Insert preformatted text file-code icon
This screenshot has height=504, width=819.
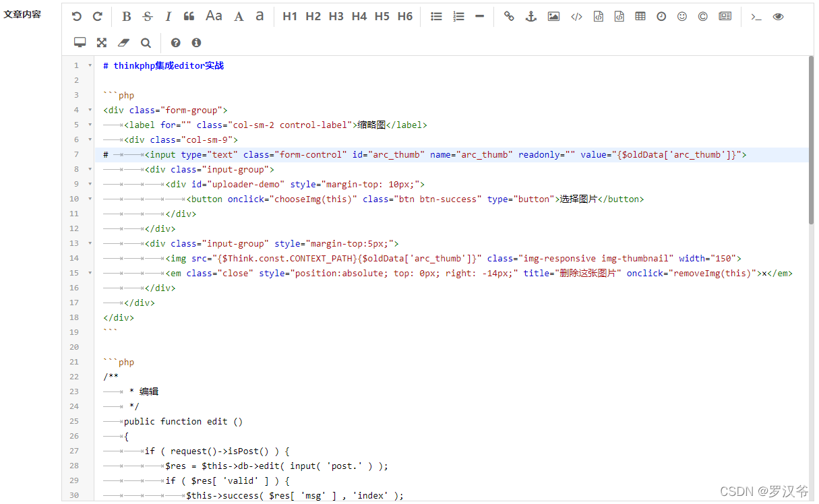(x=598, y=16)
